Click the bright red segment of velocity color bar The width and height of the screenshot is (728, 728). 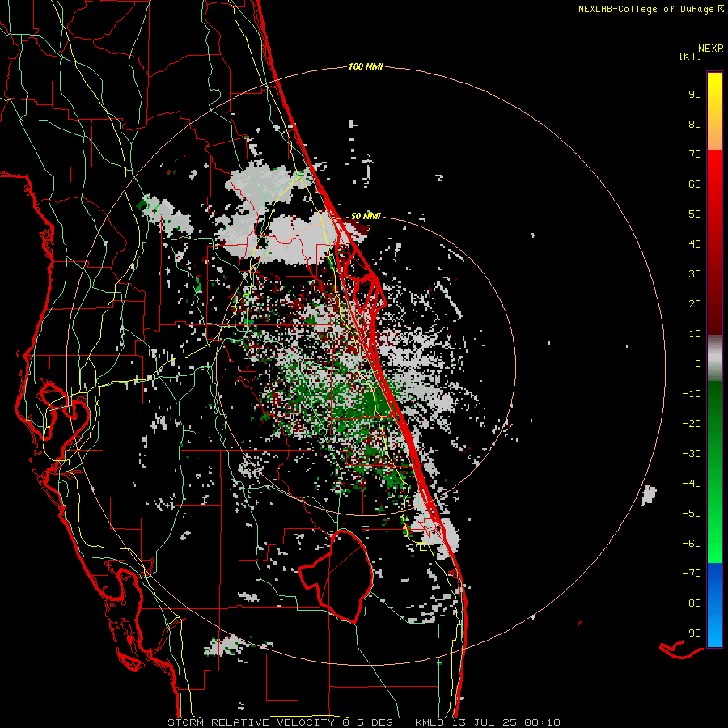pyautogui.click(x=714, y=186)
